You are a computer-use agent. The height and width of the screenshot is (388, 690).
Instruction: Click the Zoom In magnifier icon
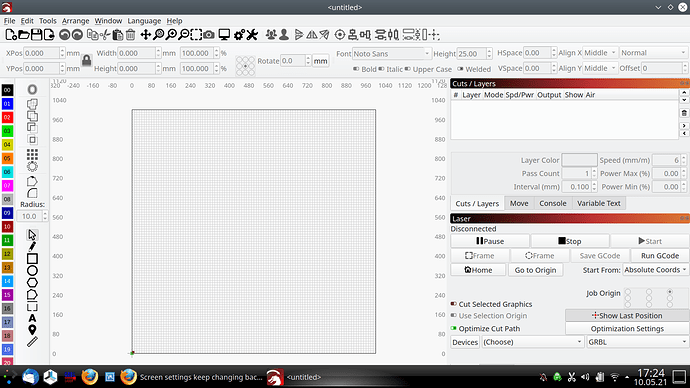click(171, 35)
